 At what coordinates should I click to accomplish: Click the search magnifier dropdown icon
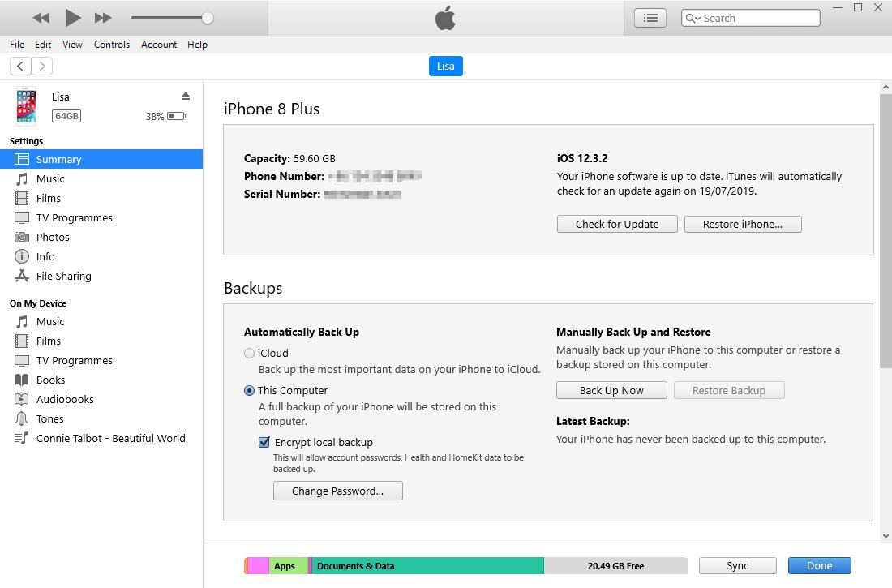693,18
